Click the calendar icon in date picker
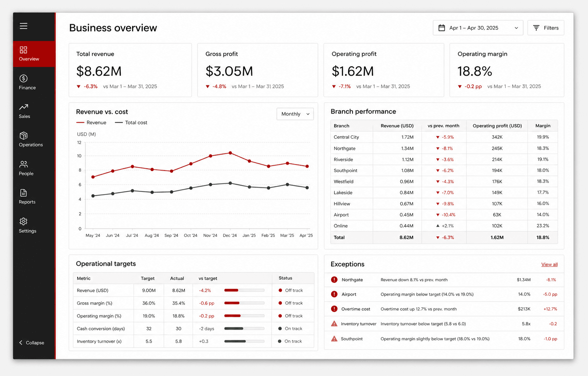The height and width of the screenshot is (376, 588). click(x=442, y=28)
